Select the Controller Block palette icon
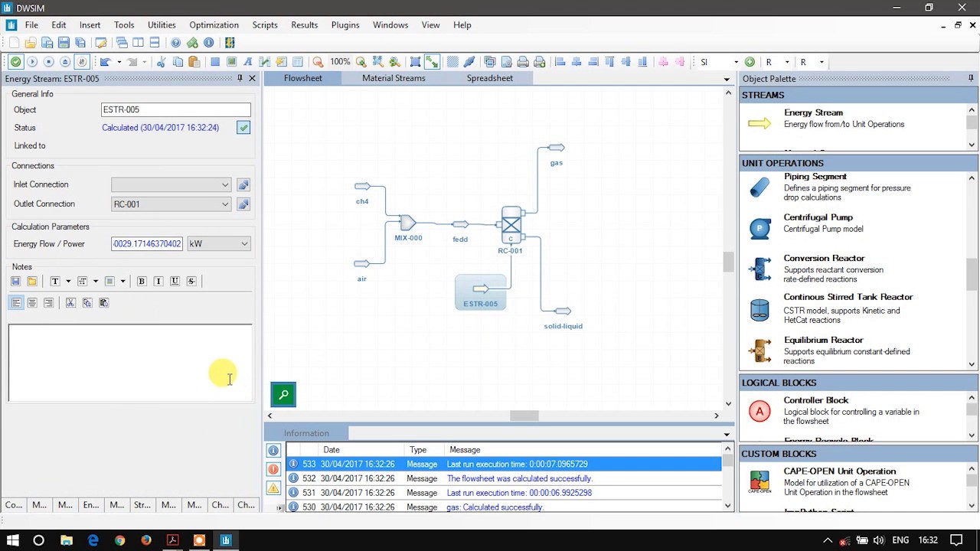This screenshot has height=551, width=980. (759, 411)
